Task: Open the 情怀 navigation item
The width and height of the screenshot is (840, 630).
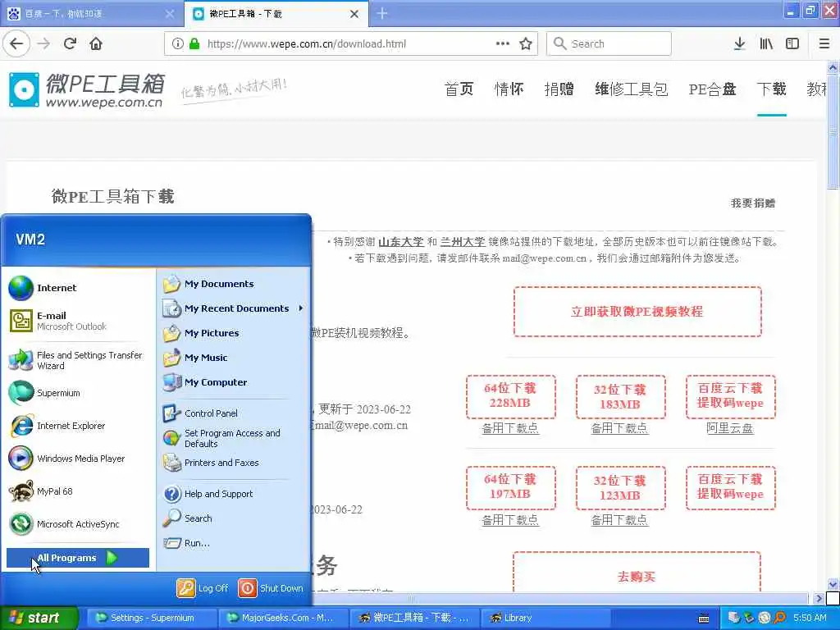Action: [509, 89]
